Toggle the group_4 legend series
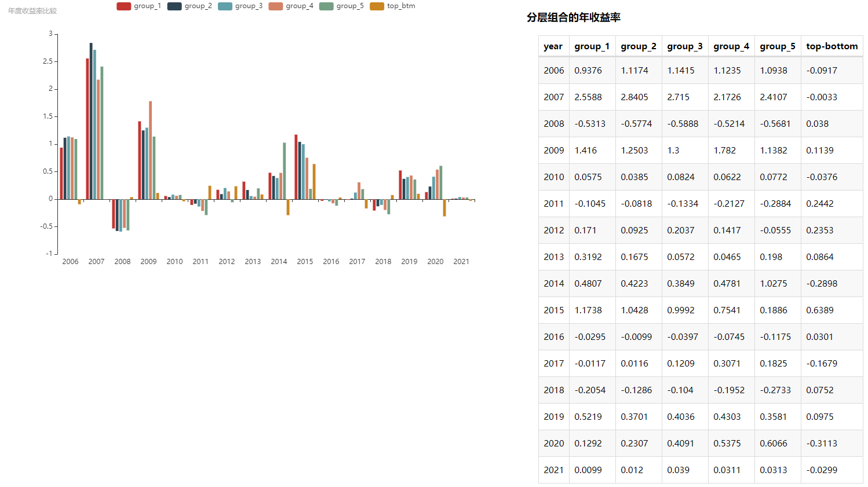This screenshot has width=868, height=487. [291, 6]
